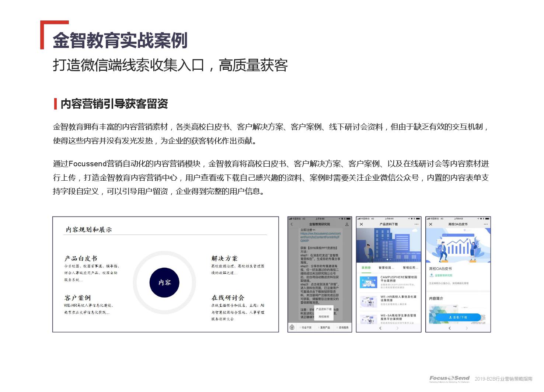Click the 查看/下载 blue button
The height and width of the screenshot is (392, 544).
click(x=458, y=317)
